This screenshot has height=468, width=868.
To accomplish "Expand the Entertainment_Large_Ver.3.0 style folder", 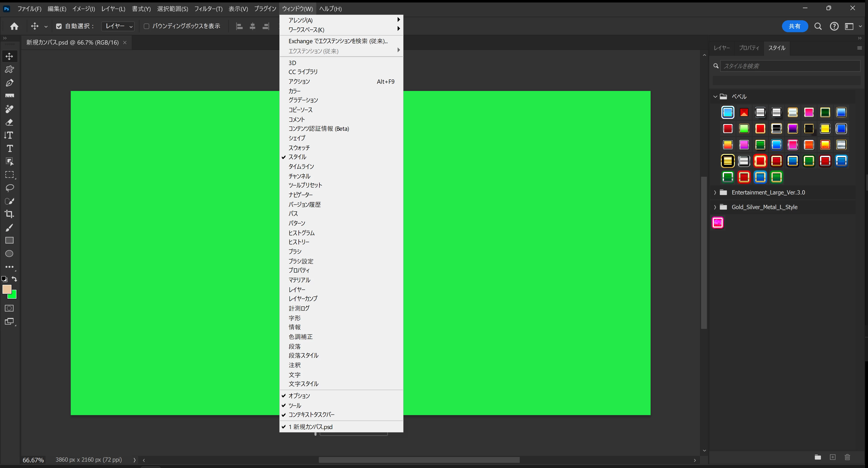I will (715, 193).
